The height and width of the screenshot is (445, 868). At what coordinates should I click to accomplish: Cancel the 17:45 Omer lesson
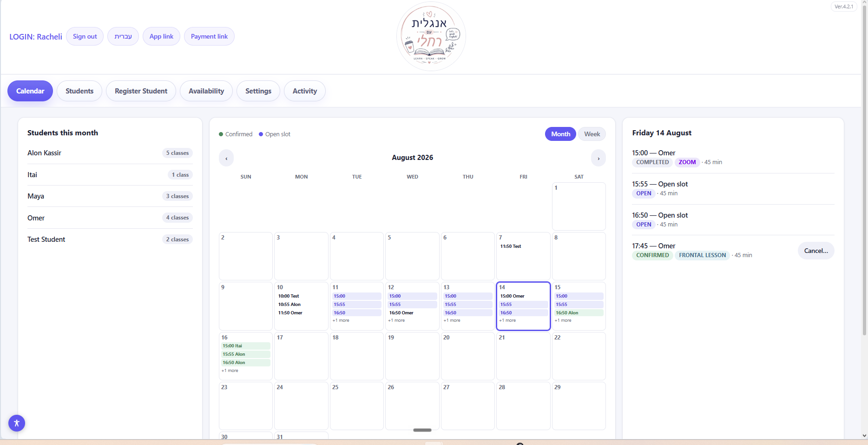(x=816, y=251)
